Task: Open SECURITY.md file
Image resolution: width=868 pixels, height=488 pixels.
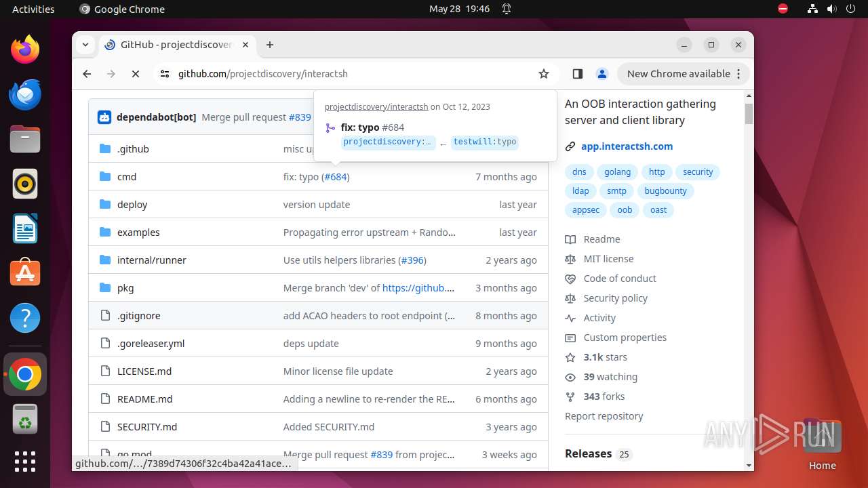Action: click(147, 427)
